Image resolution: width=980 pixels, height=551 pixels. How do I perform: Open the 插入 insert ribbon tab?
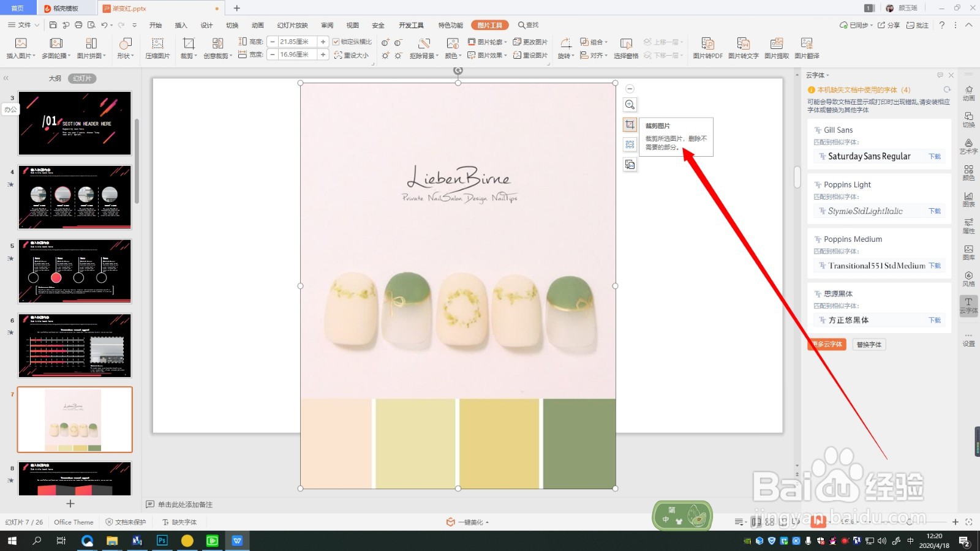(181, 25)
